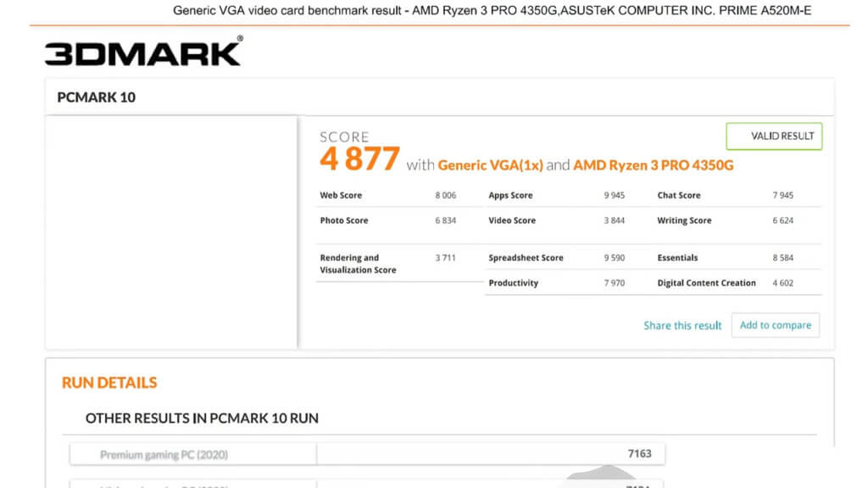Select the Spreadsheet Score label
Screen dimensions: 868x488
click(x=526, y=258)
